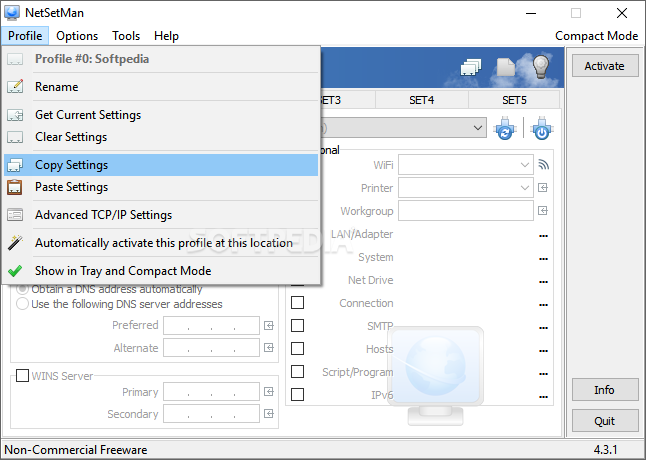The image size is (646, 460).
Task: Click the WiFi signal scan icon
Action: pyautogui.click(x=543, y=165)
